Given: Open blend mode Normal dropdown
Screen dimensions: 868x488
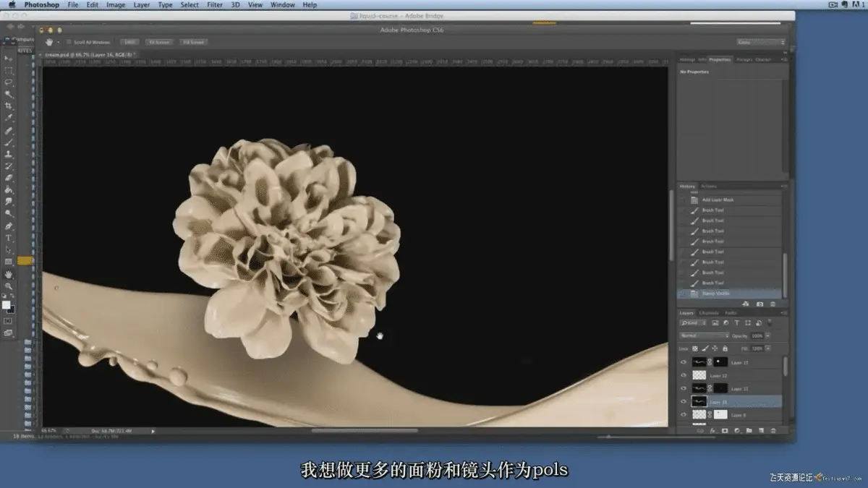Looking at the screenshot, I should pos(705,335).
